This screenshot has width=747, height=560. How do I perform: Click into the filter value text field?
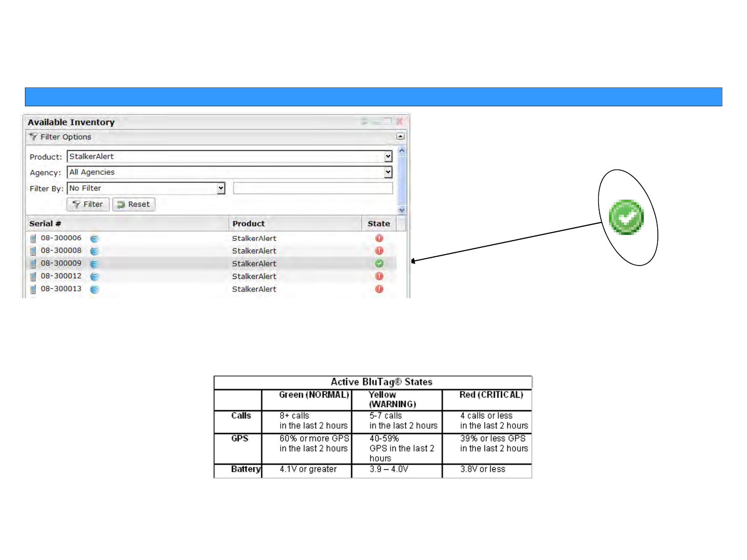pos(313,188)
